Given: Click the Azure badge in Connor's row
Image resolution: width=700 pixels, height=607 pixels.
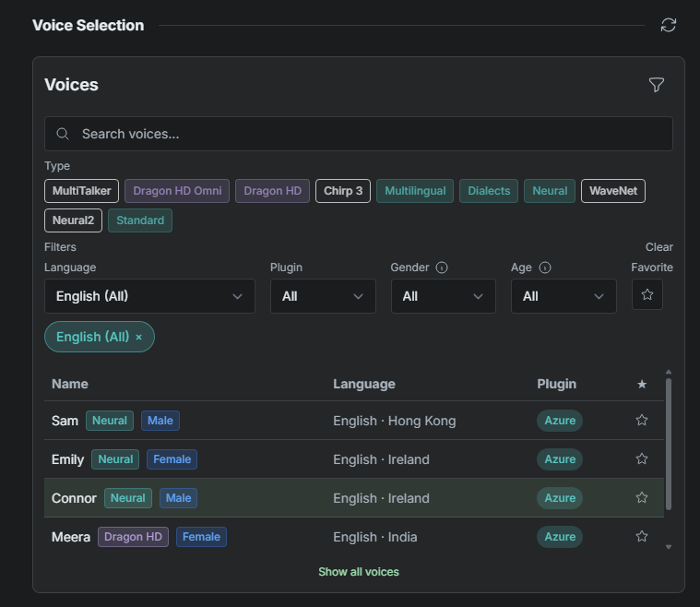Looking at the screenshot, I should click(x=560, y=498).
